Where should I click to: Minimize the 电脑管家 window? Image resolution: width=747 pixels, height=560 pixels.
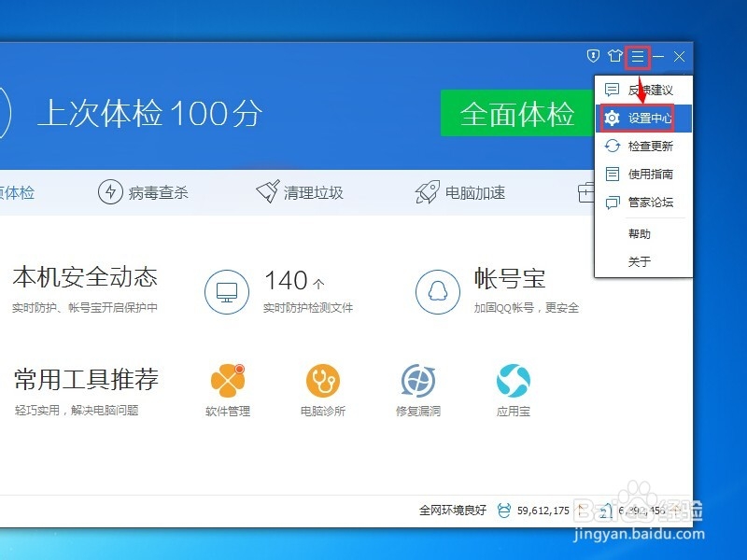pyautogui.click(x=658, y=57)
